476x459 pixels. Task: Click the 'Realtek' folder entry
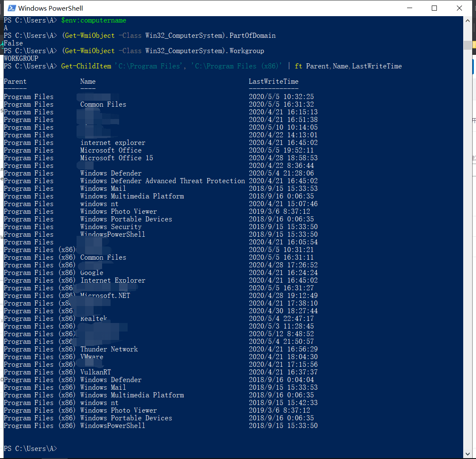point(94,319)
